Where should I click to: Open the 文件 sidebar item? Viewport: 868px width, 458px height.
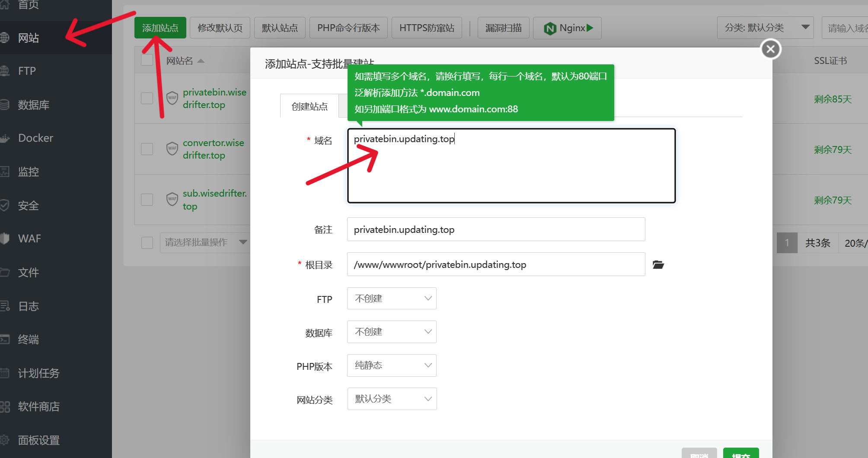point(29,272)
